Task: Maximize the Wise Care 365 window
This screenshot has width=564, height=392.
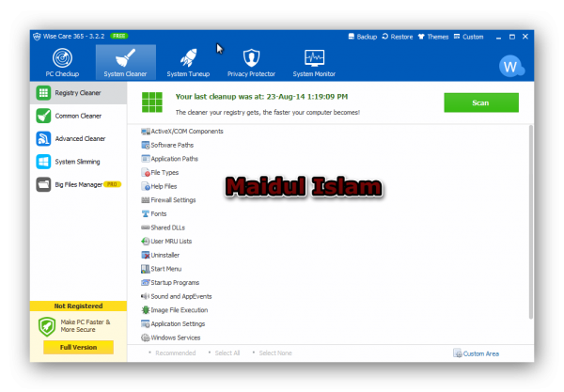Action: [512, 37]
